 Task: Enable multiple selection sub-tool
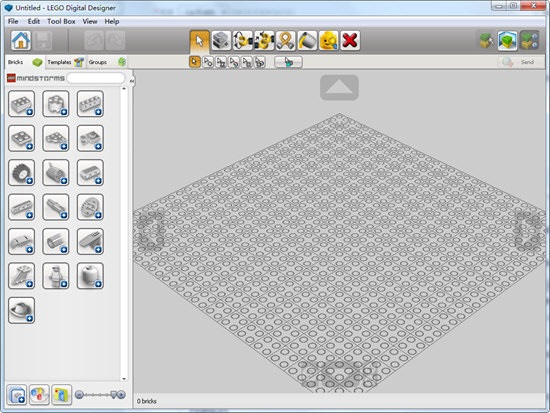[x=208, y=62]
